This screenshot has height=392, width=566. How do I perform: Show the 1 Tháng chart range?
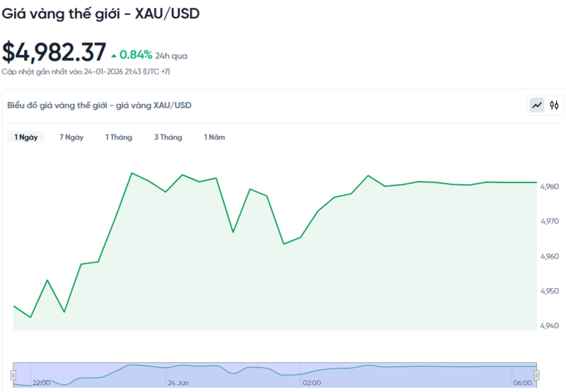point(119,137)
